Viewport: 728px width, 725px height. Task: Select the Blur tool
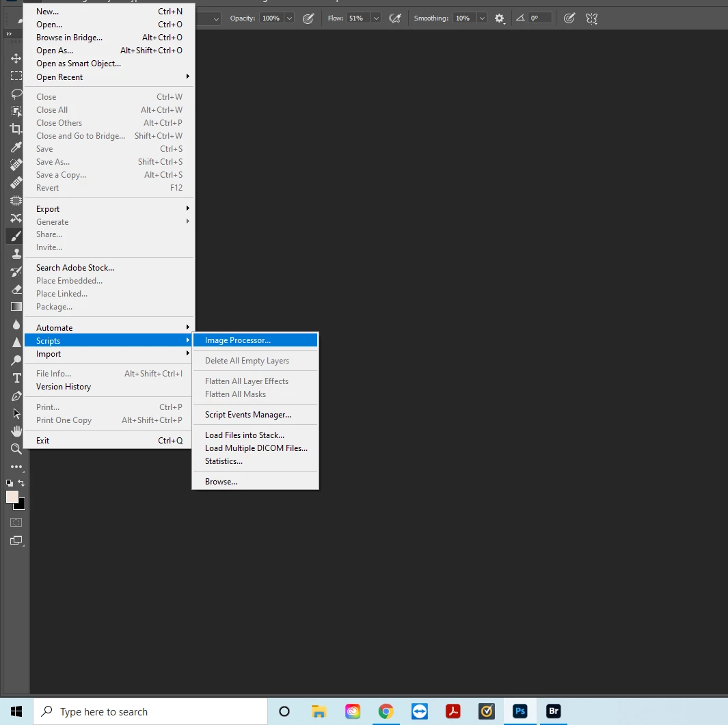16,325
